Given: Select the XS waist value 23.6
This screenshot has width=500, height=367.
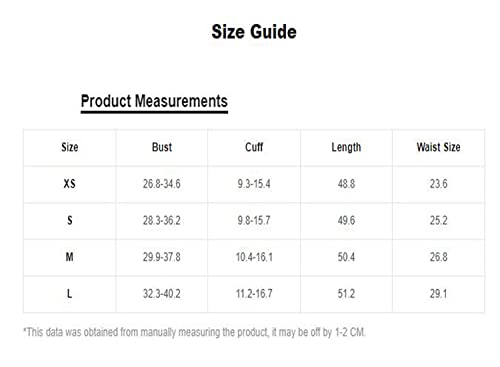Looking at the screenshot, I should pos(438,184).
